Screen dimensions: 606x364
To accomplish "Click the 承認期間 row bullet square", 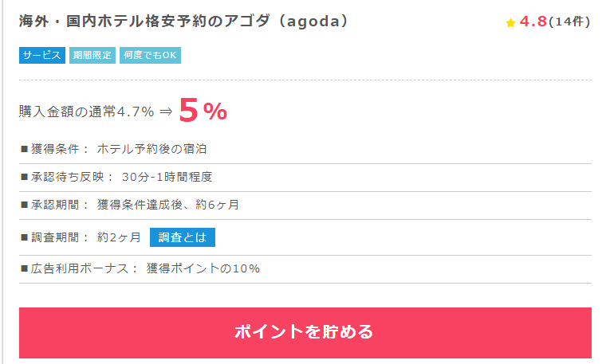I will 24,205.
